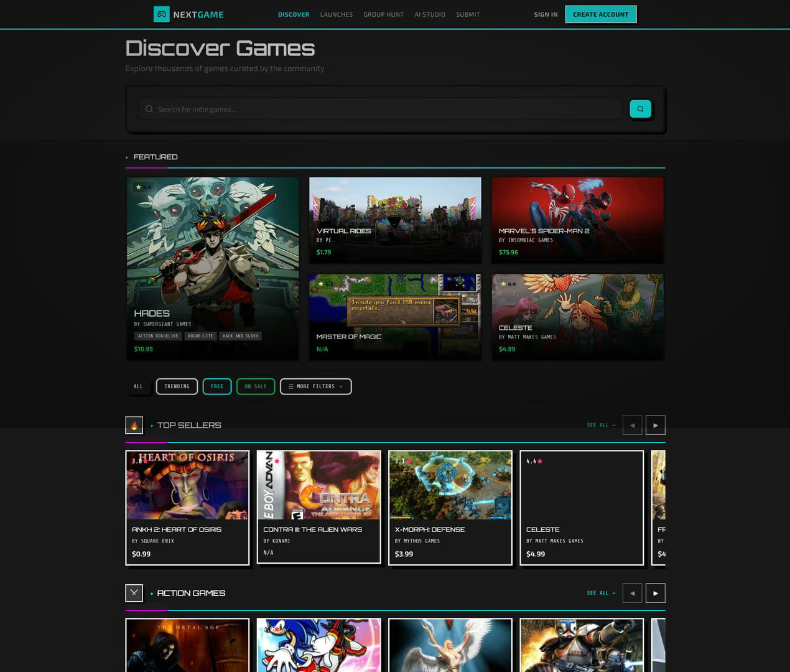This screenshot has width=790, height=672.
Task: Click the flame icon beside Top Sellers
Action: point(134,425)
